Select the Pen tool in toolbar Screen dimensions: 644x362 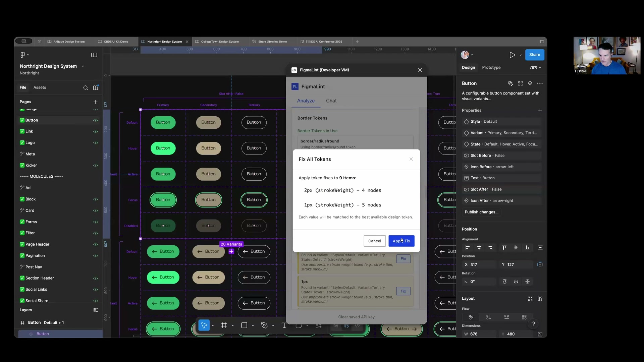pyautogui.click(x=264, y=325)
